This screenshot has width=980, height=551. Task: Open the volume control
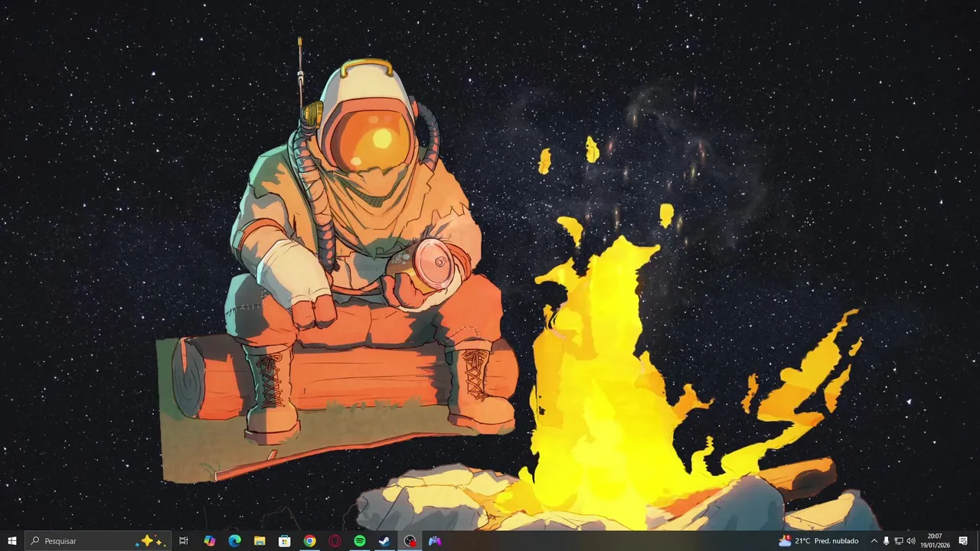click(x=911, y=541)
